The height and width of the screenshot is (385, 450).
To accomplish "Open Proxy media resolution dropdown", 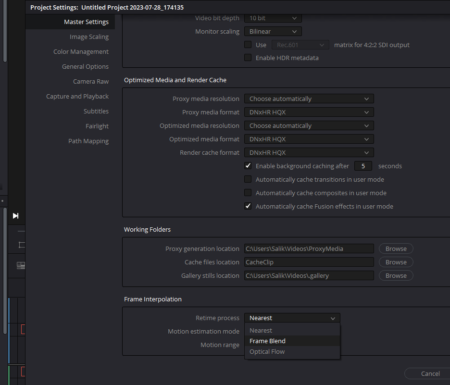I will (309, 99).
